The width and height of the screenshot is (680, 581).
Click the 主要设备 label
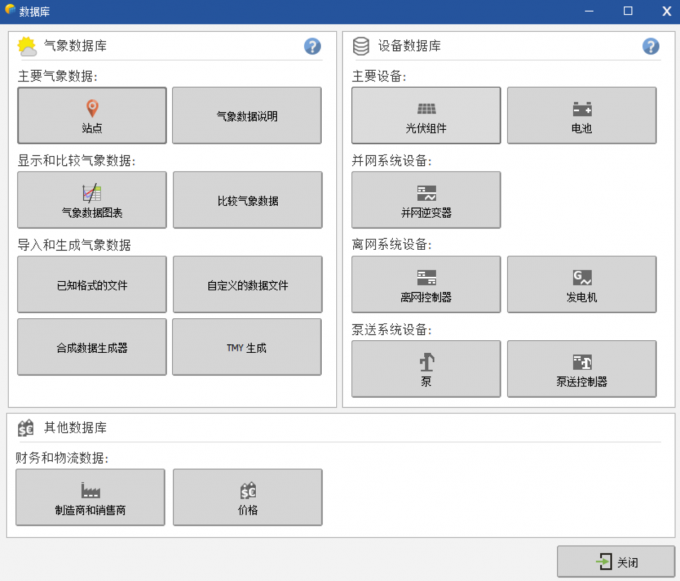[379, 76]
